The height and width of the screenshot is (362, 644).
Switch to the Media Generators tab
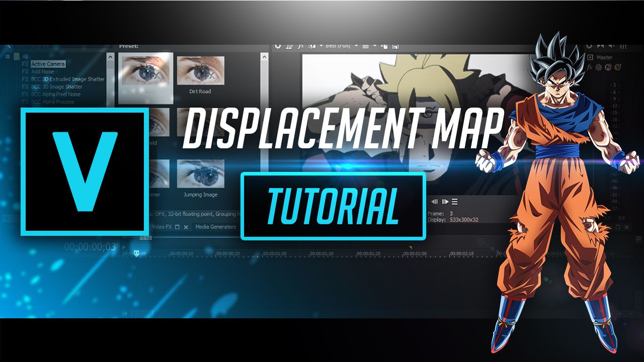215,227
